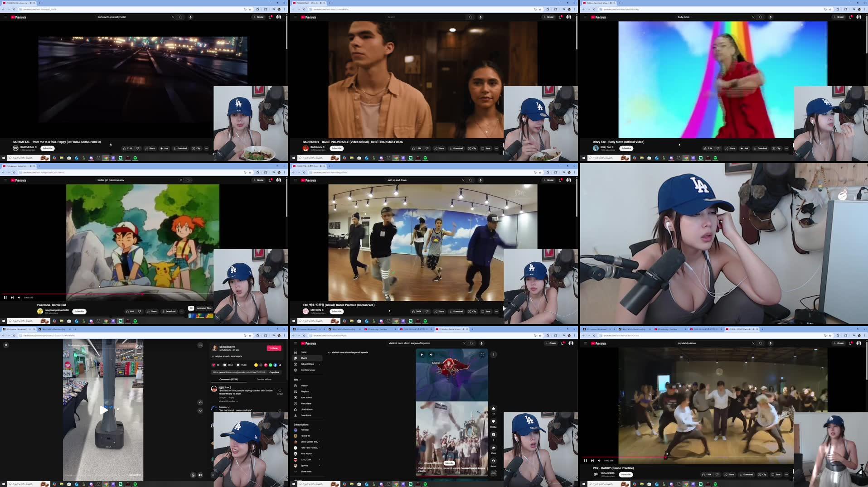Clear the 'from me to you babymetal' search

coord(173,17)
